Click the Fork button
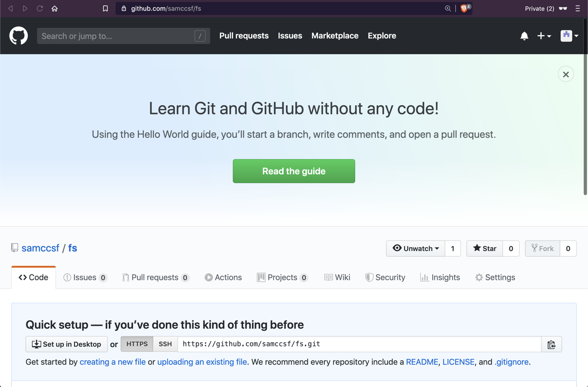The image size is (588, 387). coord(543,248)
